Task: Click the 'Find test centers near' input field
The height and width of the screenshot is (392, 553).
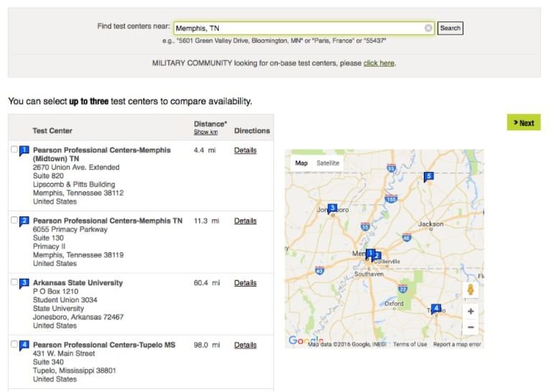Action: point(304,28)
